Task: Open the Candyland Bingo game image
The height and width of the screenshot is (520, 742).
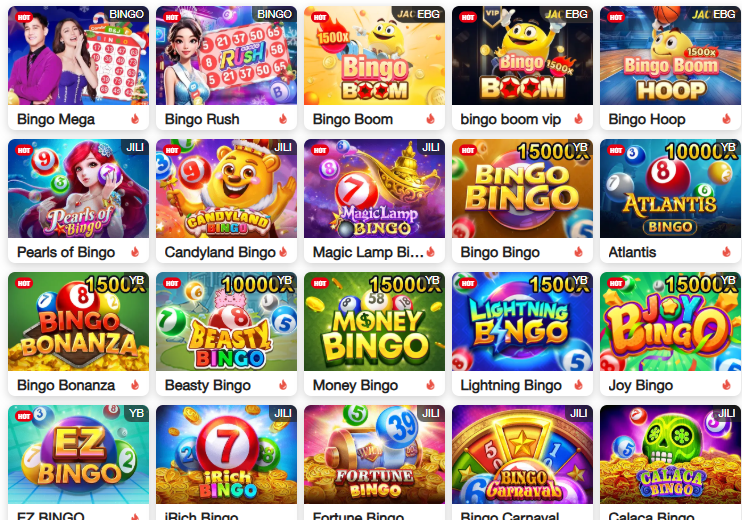Action: 226,188
